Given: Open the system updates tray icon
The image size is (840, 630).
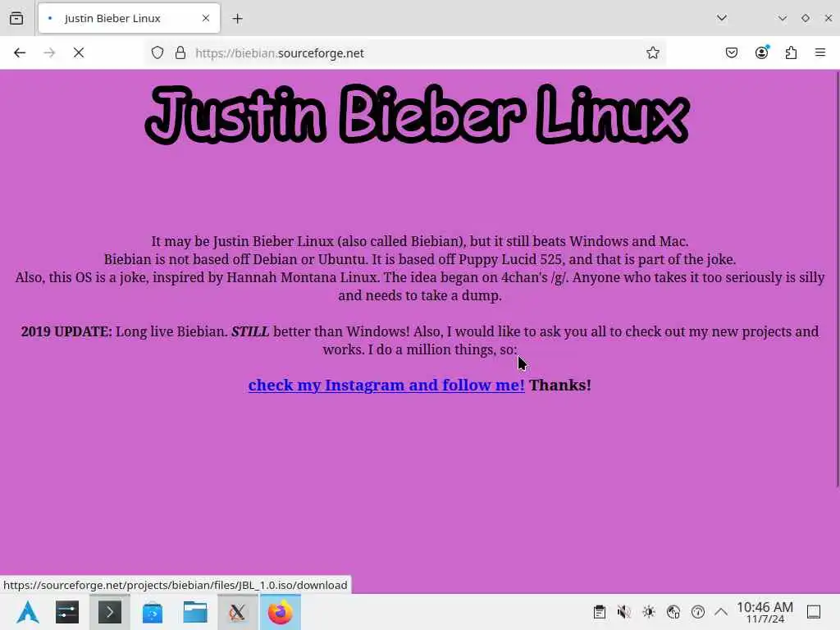Looking at the screenshot, I should [698, 612].
